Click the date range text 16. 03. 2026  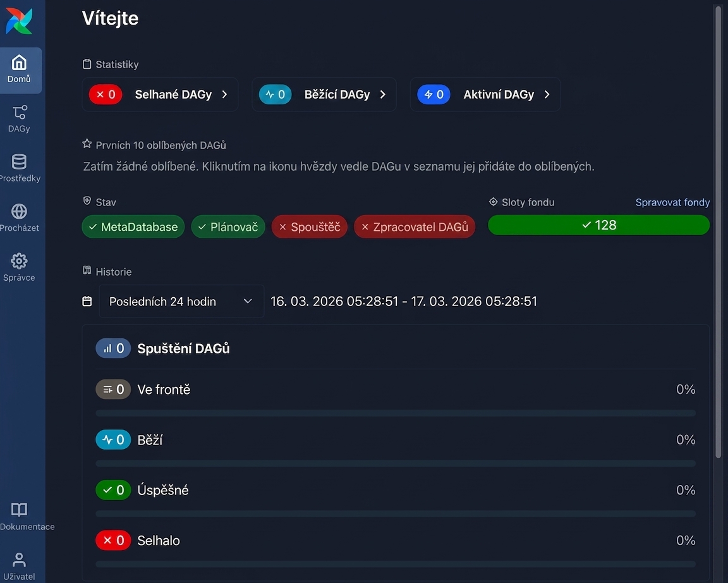click(404, 302)
